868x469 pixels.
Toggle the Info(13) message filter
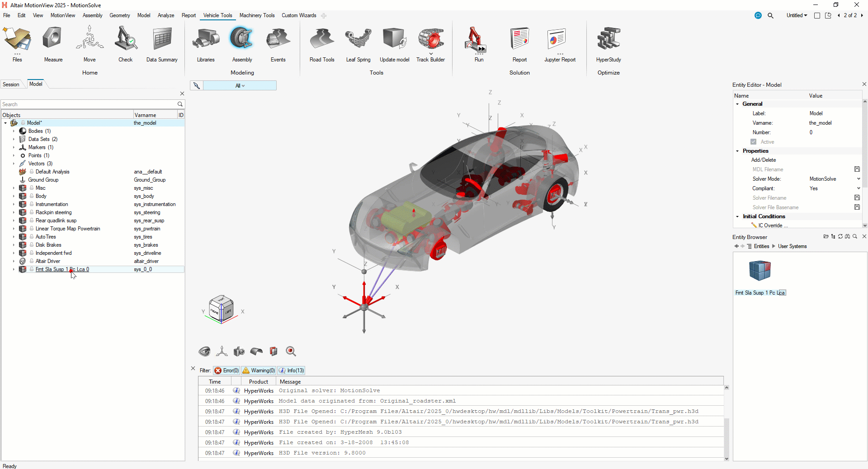coord(292,371)
